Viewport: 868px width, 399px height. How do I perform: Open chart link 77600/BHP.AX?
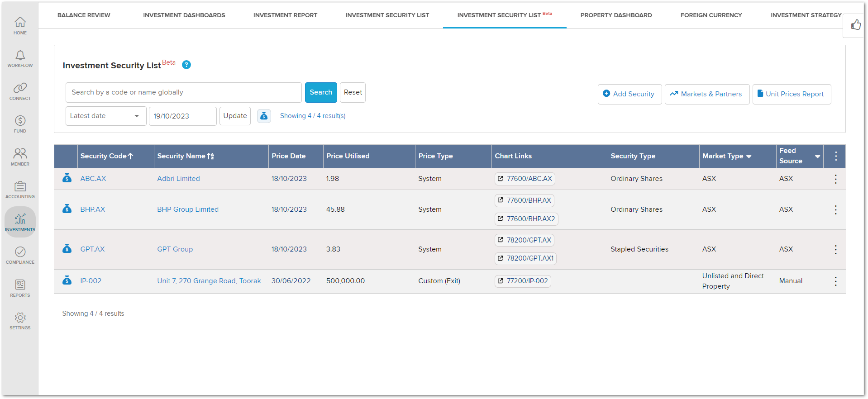pyautogui.click(x=525, y=200)
